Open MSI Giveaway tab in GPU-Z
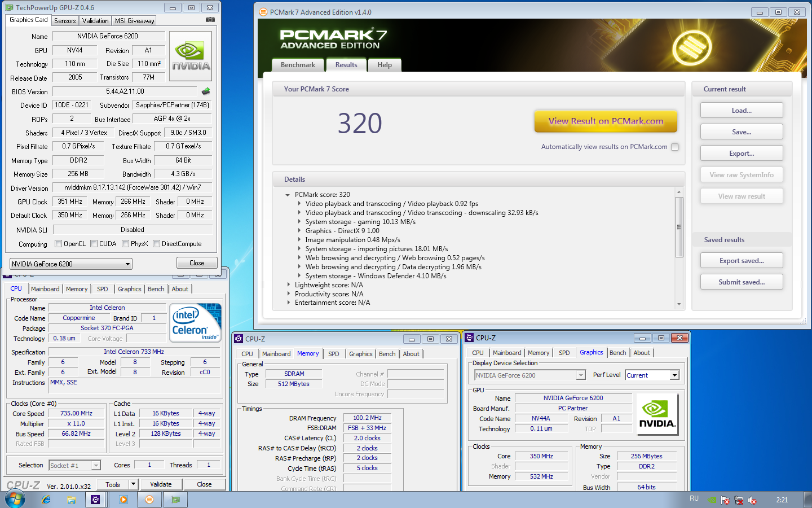Image resolution: width=812 pixels, height=508 pixels. [x=134, y=21]
